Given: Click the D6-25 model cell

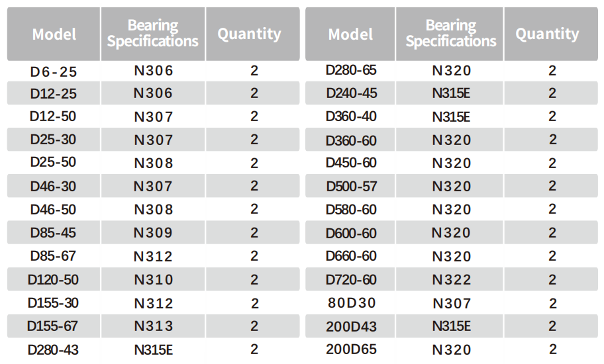Looking at the screenshot, I should pos(53,71).
